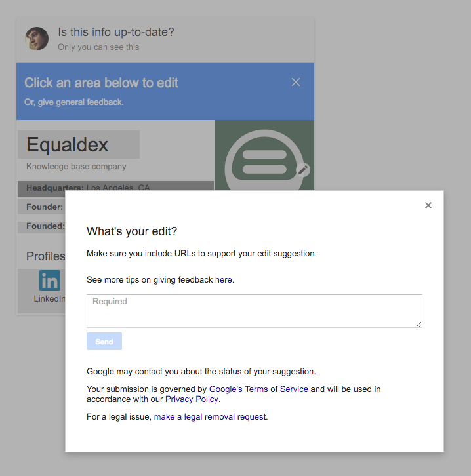Image resolution: width=471 pixels, height=476 pixels.
Task: Select the Founder row to edit
Action: coord(41,207)
